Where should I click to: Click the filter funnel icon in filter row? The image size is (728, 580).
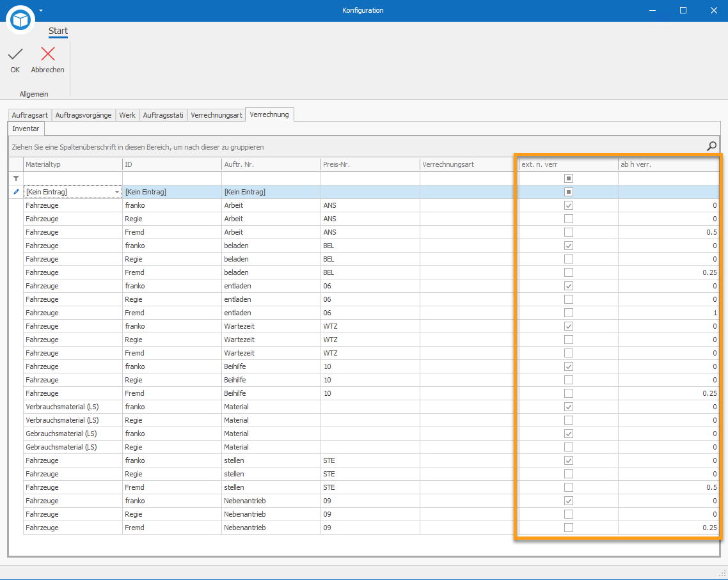[16, 178]
